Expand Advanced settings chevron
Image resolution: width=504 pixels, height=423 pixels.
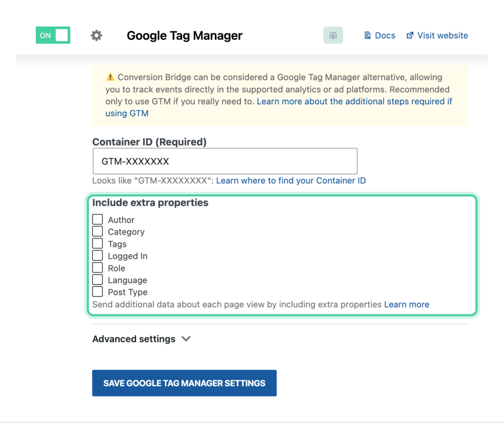(186, 339)
